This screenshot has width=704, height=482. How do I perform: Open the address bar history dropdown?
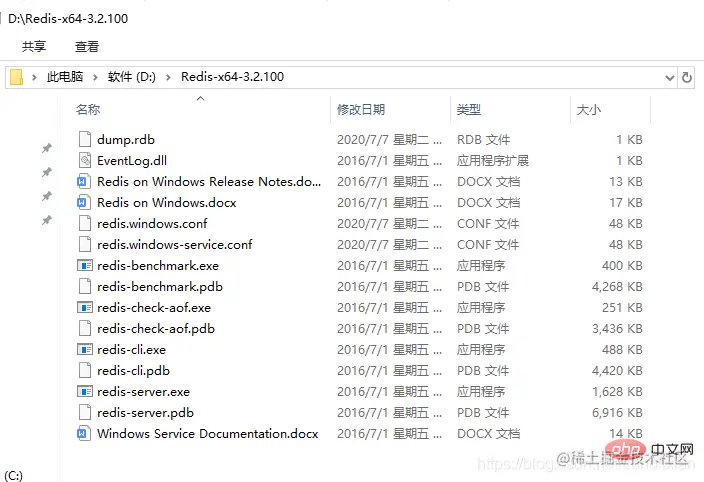669,78
